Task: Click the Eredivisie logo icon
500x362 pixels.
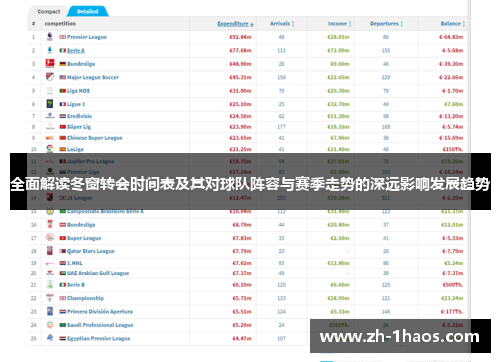Action: coord(50,116)
